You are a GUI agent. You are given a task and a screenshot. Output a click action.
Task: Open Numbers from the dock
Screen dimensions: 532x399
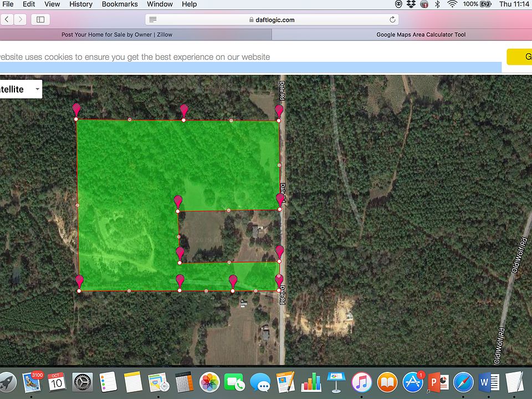point(311,382)
